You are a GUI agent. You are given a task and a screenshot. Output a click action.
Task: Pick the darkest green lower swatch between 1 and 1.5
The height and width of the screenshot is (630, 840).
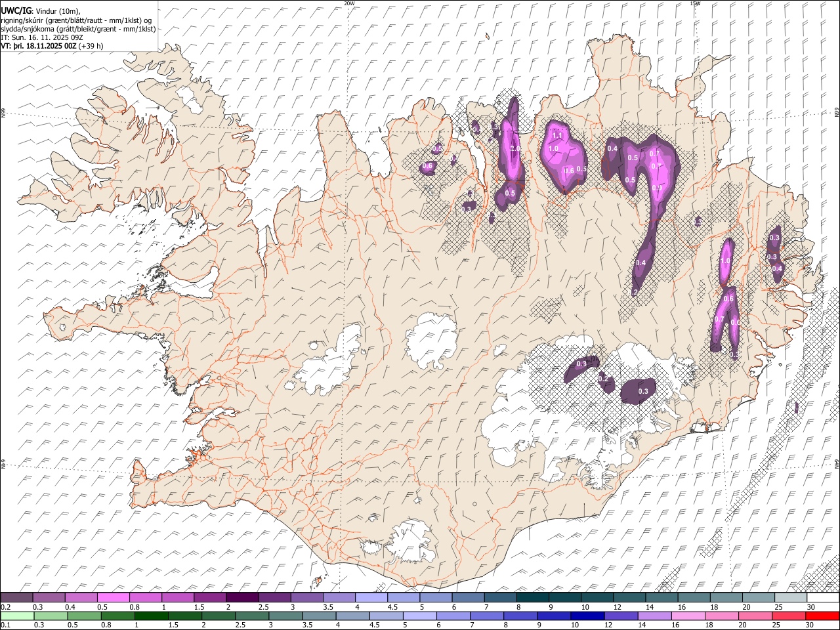(x=152, y=616)
